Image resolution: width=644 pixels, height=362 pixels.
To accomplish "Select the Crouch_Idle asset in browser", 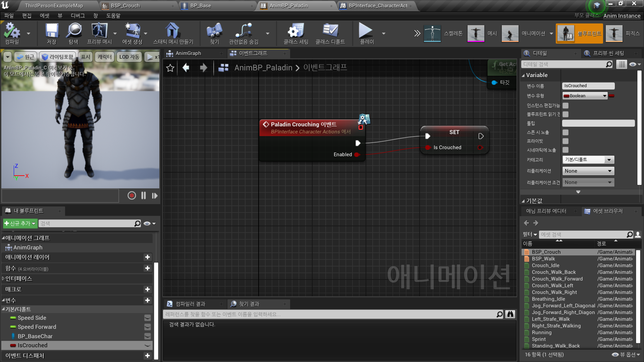I will click(545, 265).
